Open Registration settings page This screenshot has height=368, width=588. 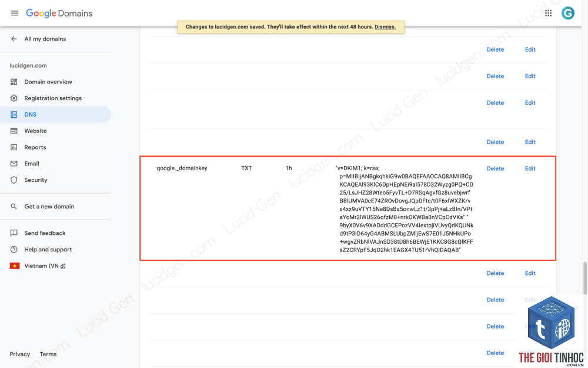pyautogui.click(x=53, y=98)
